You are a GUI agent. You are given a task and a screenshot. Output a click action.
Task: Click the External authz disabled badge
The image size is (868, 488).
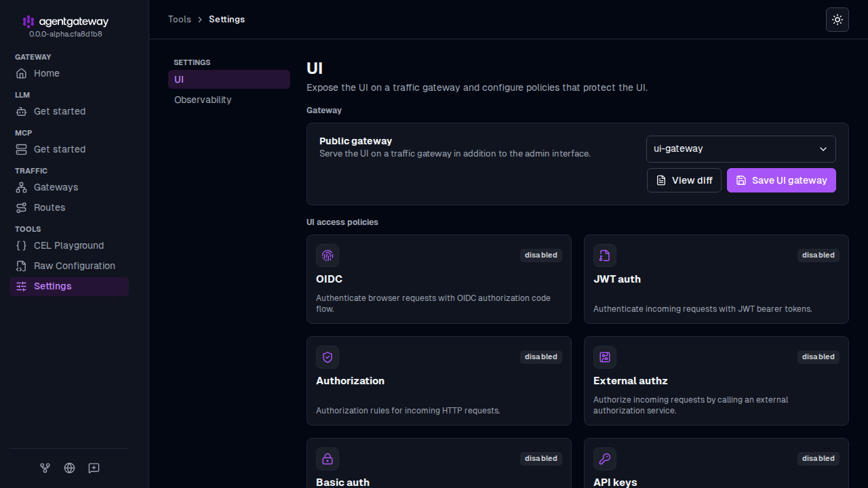[x=818, y=357]
